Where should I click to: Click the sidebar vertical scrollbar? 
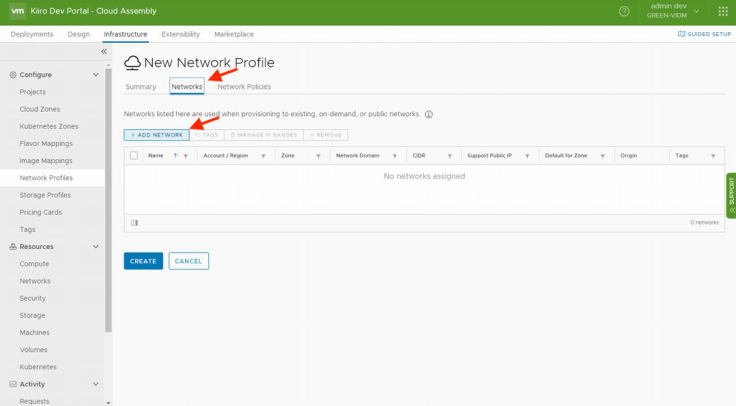[108, 200]
